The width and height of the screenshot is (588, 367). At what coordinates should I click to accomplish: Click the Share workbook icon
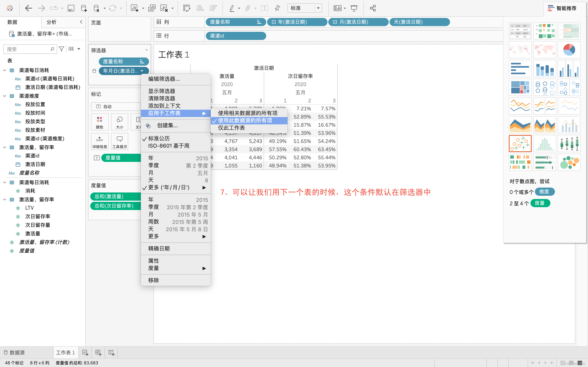pyautogui.click(x=372, y=8)
